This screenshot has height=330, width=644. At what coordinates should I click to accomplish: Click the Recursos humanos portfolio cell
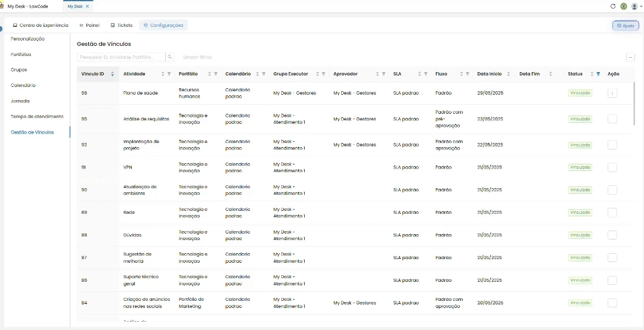pyautogui.click(x=190, y=93)
